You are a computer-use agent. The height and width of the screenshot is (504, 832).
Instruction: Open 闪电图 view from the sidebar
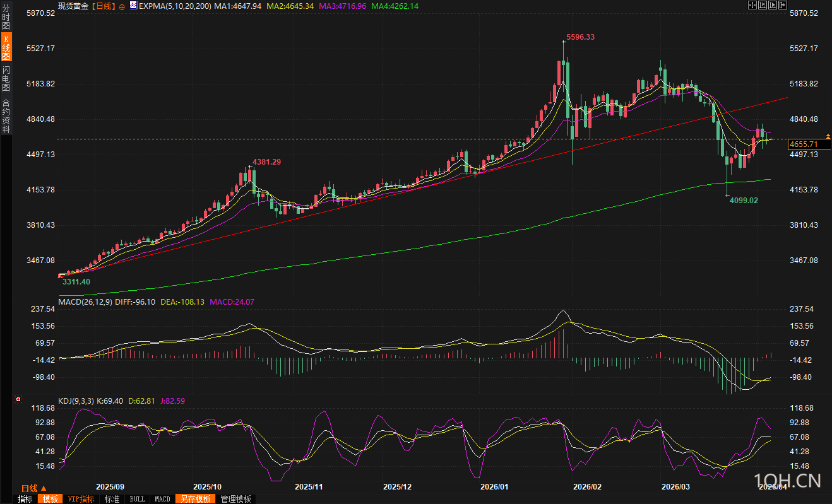[6, 79]
